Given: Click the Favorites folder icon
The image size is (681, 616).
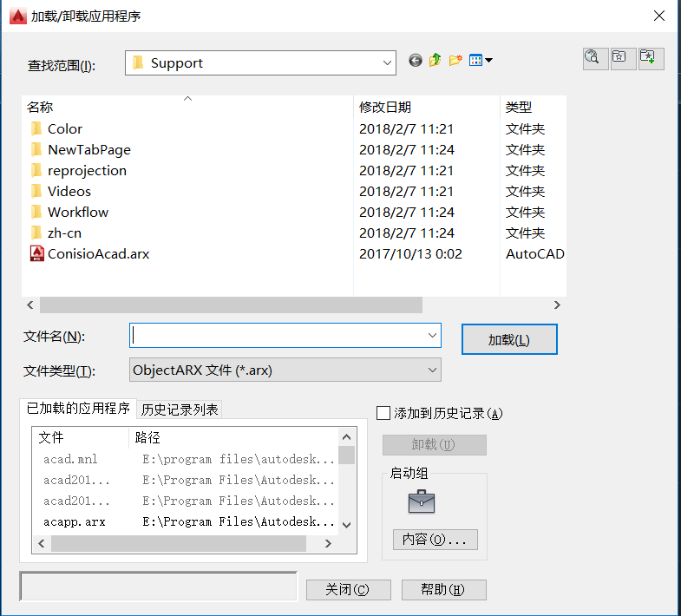Looking at the screenshot, I should coord(621,58).
